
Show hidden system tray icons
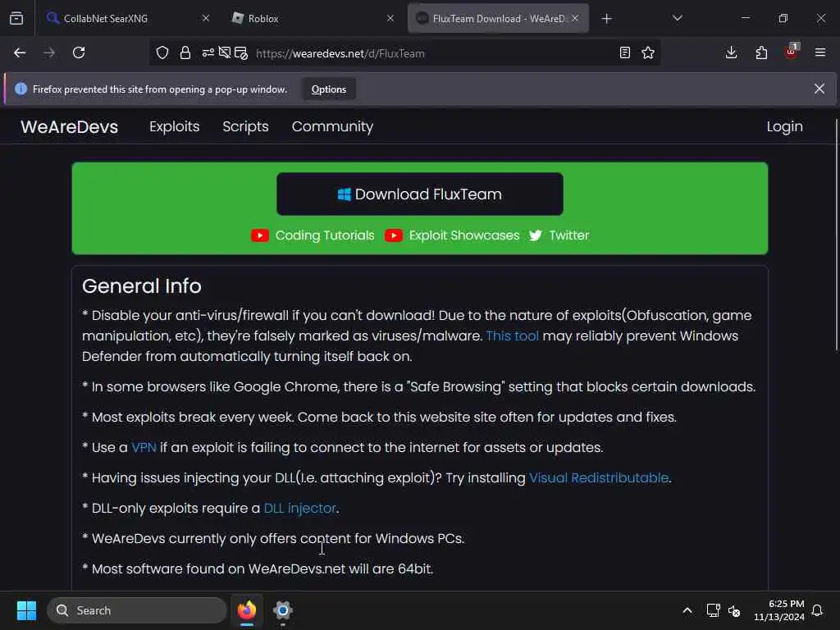coord(687,610)
